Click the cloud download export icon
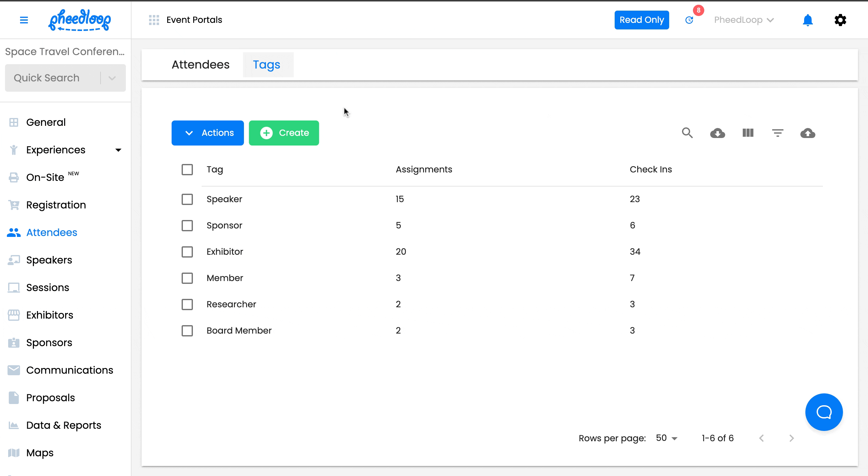The width and height of the screenshot is (868, 476). click(x=717, y=133)
